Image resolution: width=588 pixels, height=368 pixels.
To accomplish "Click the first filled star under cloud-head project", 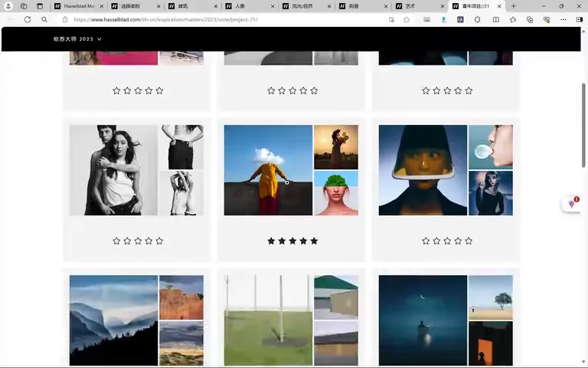I will [271, 241].
